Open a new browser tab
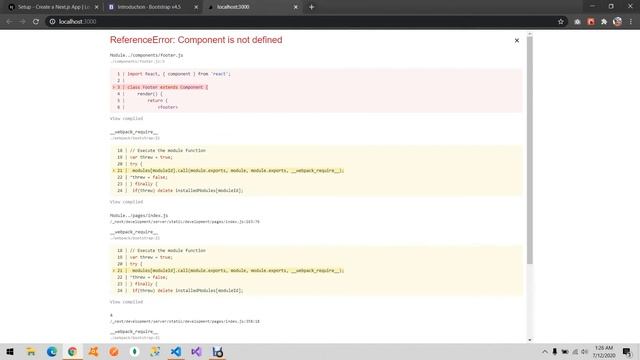 tap(311, 7)
